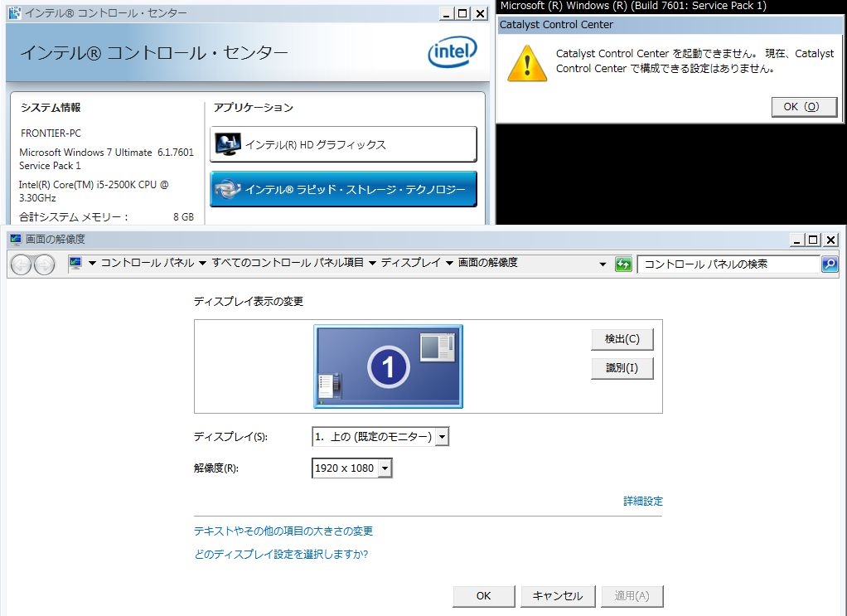Click the システム情報 heading
The height and width of the screenshot is (616, 847).
point(51,108)
